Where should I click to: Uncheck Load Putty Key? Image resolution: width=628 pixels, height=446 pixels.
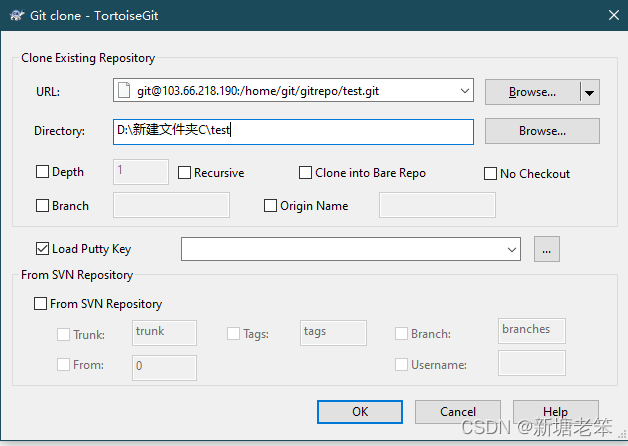[42, 249]
